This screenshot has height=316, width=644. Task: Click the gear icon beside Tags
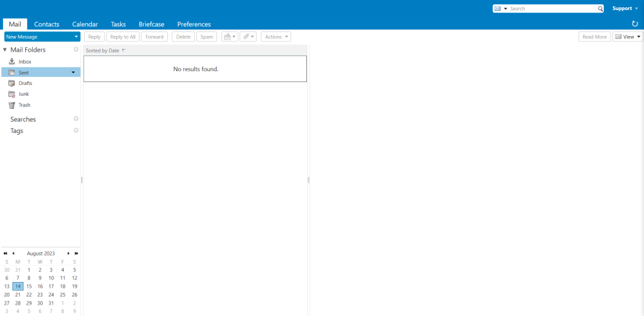76,131
